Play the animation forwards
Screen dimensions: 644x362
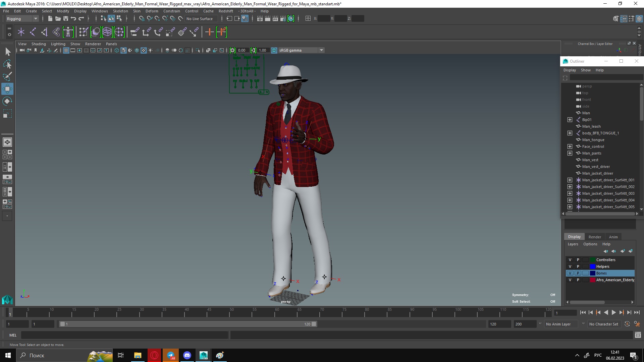click(x=613, y=312)
